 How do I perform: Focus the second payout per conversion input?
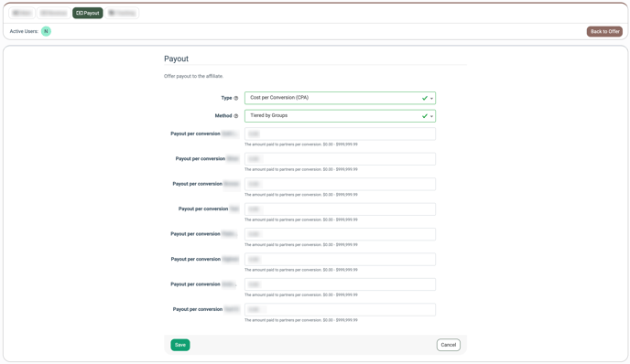340,159
